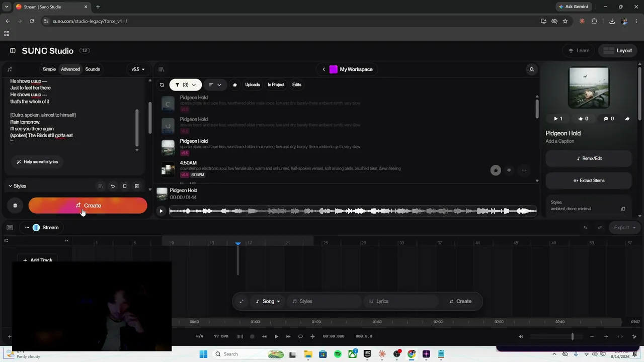This screenshot has height=362, width=644.
Task: Start recording in the transport bar
Action: 252,336
